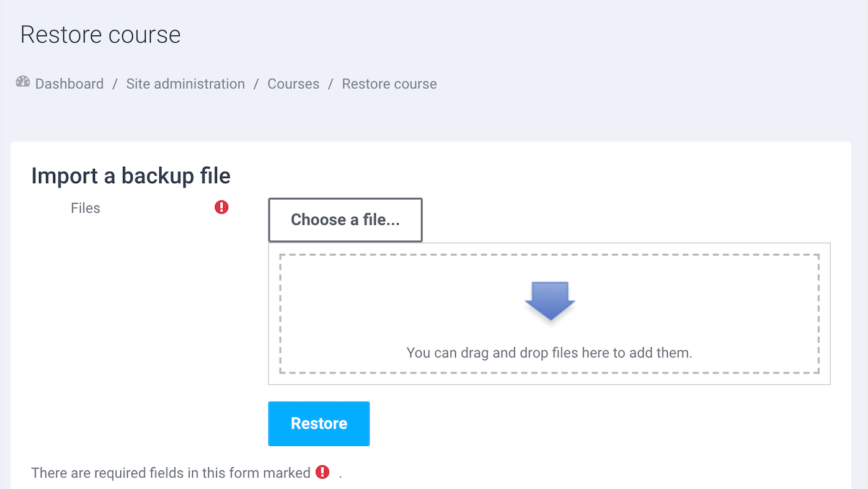Image resolution: width=868 pixels, height=489 pixels.
Task: Click the blue drop arrow in upload area
Action: (550, 301)
